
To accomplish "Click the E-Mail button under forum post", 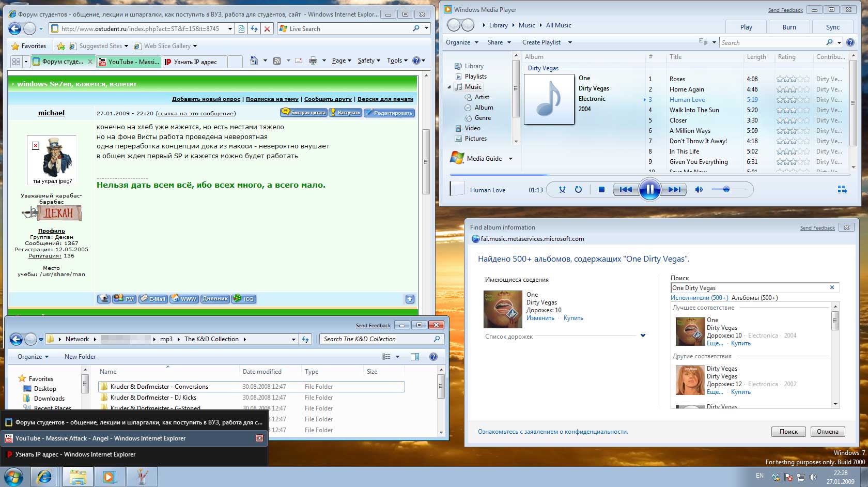I will tap(152, 299).
